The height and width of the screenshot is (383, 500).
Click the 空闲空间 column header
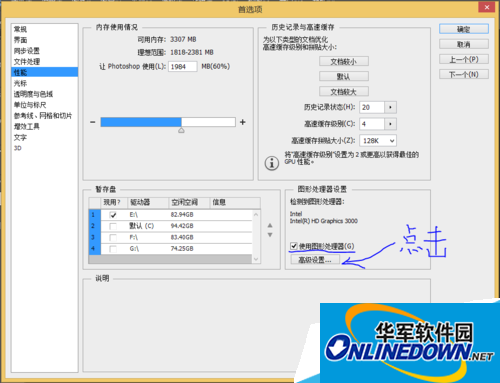(x=189, y=202)
